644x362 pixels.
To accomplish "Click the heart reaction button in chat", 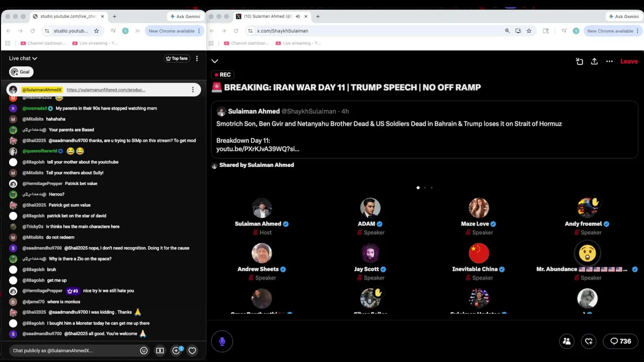I will point(192,350).
